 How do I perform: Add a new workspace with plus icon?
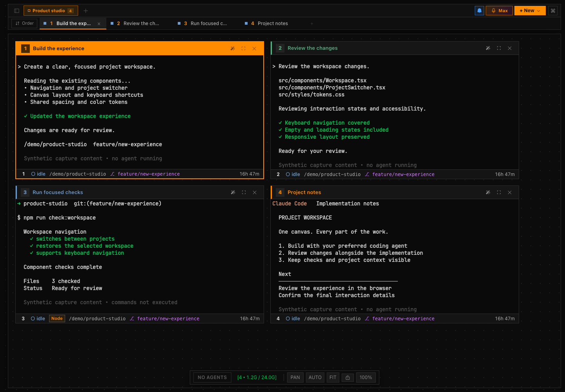pyautogui.click(x=86, y=11)
